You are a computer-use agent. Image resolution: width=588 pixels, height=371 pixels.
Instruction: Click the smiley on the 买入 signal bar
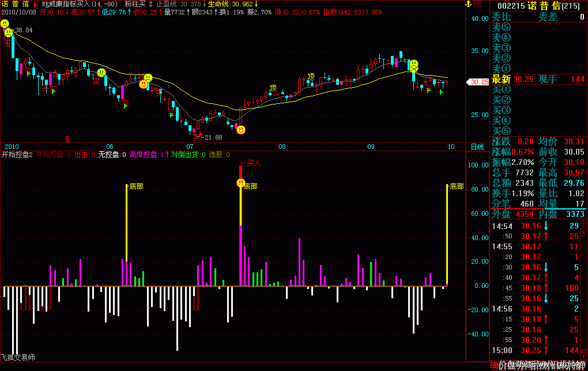click(240, 183)
